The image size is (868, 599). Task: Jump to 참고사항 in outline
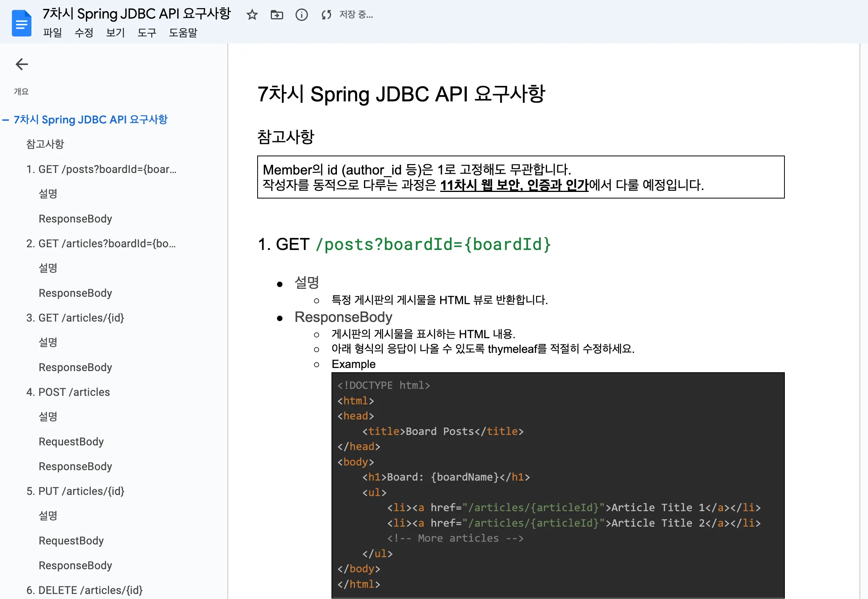(x=45, y=144)
